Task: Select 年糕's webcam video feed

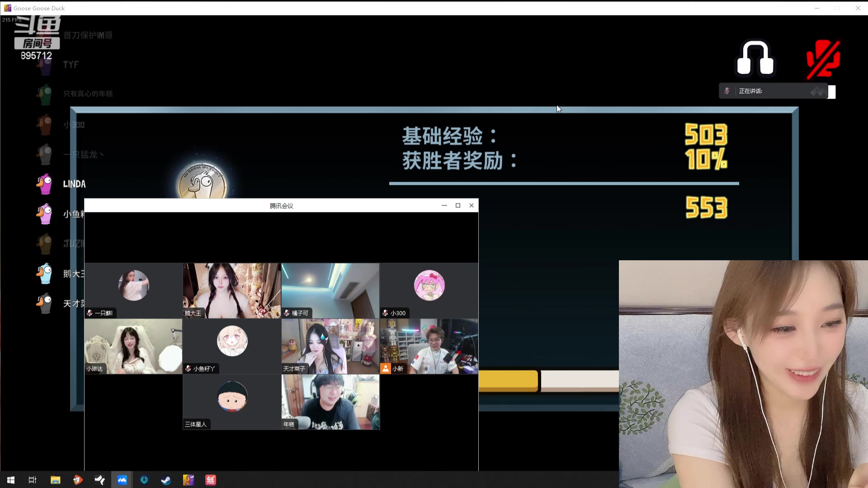Action: [330, 401]
